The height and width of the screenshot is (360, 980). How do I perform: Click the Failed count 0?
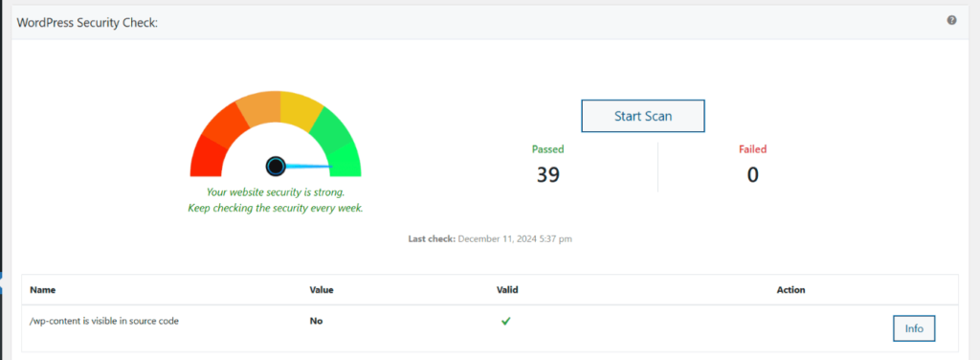(x=752, y=174)
